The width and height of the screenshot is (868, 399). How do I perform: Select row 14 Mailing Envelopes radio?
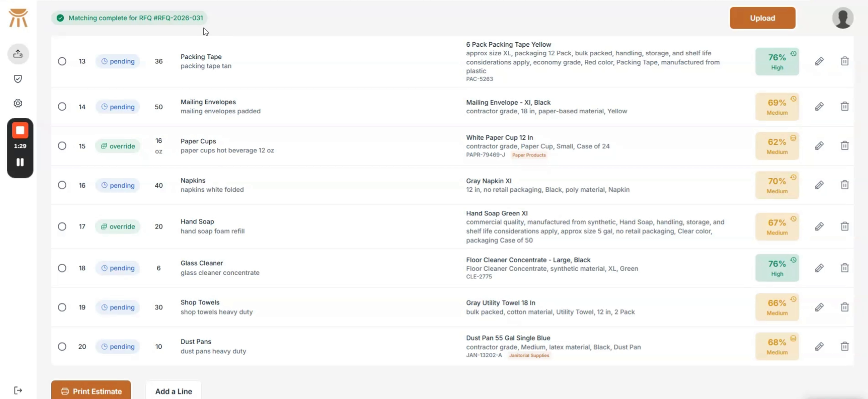[x=62, y=107]
